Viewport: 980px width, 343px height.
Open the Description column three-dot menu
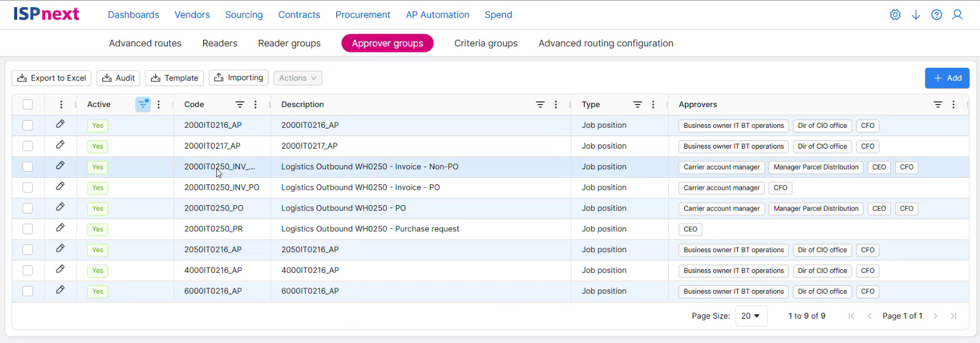556,105
